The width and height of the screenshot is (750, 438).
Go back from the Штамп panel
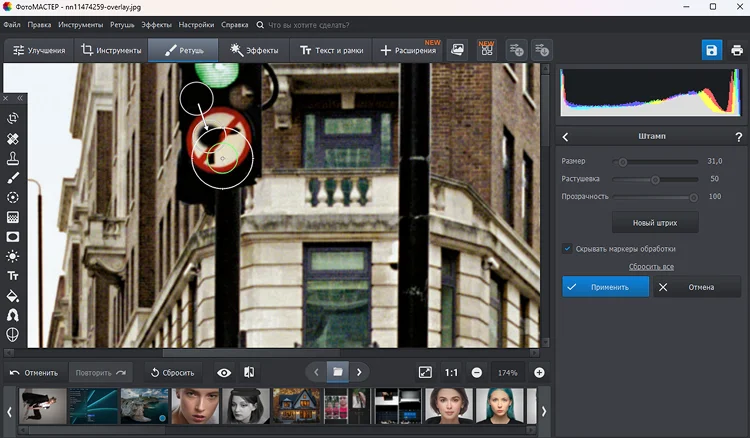click(565, 137)
